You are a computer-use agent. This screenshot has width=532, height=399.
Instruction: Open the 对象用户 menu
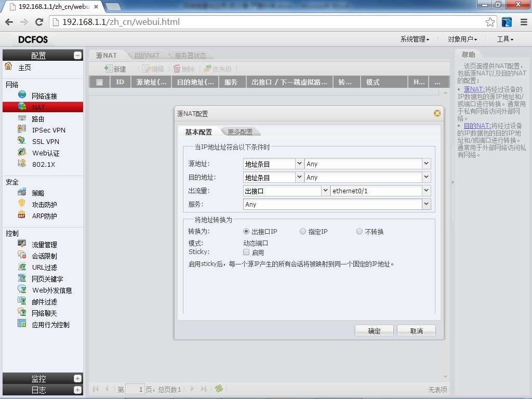(462, 39)
